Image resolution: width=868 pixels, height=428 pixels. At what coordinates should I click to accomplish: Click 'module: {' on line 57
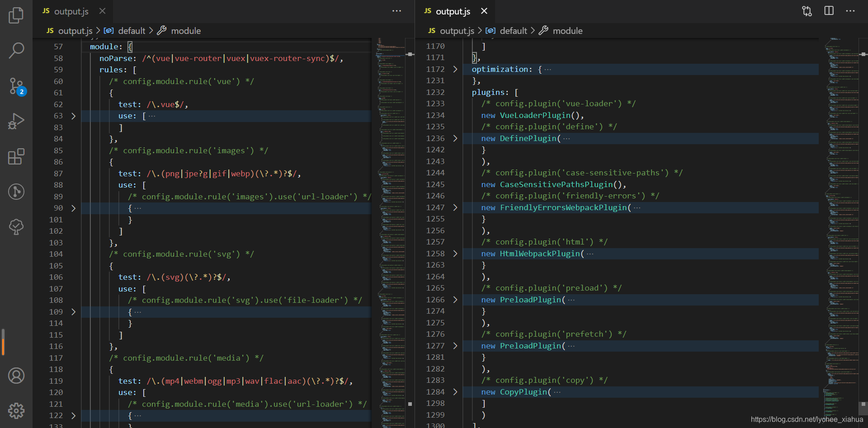tap(111, 47)
